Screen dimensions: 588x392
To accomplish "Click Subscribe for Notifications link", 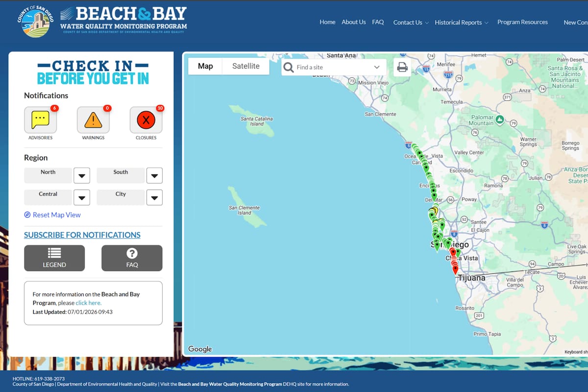I will 82,235.
